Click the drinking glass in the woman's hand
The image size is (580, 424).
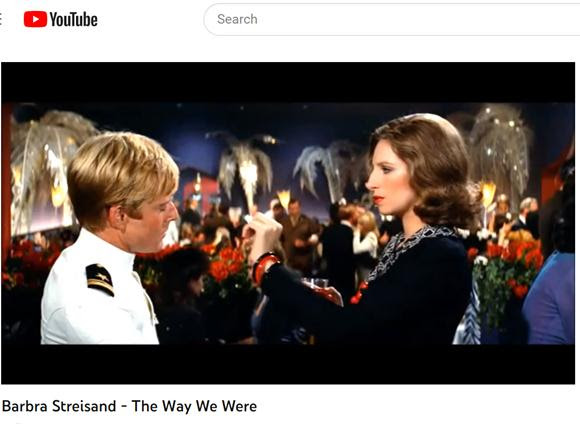pyautogui.click(x=317, y=284)
